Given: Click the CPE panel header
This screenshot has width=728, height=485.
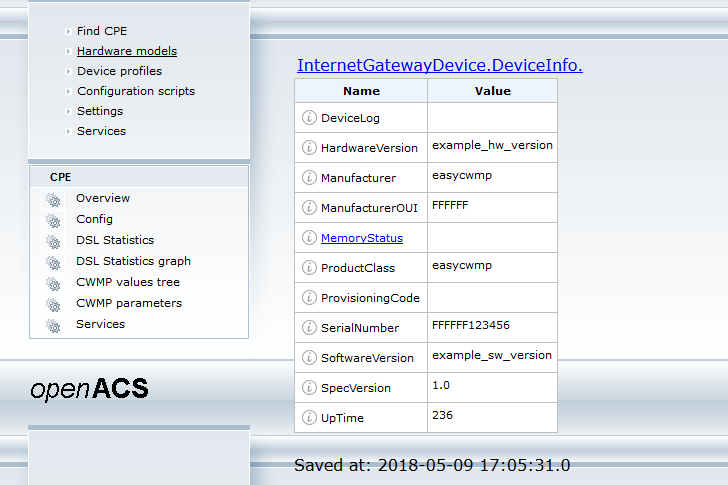Looking at the screenshot, I should point(139,177).
